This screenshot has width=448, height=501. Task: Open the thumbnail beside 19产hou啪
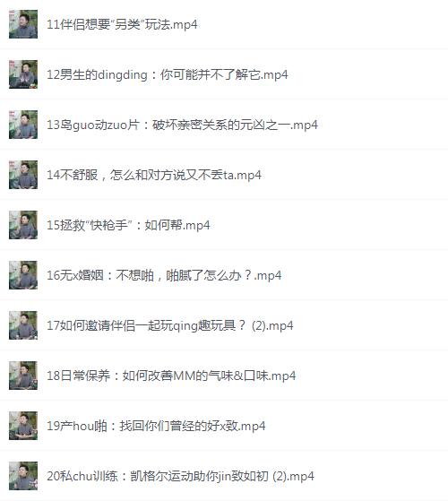[23, 426]
